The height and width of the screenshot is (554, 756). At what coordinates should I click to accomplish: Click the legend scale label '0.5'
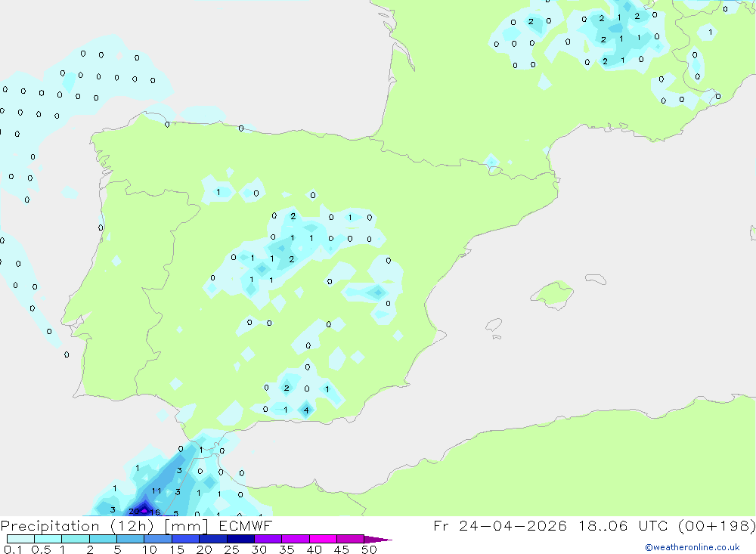coord(41,549)
